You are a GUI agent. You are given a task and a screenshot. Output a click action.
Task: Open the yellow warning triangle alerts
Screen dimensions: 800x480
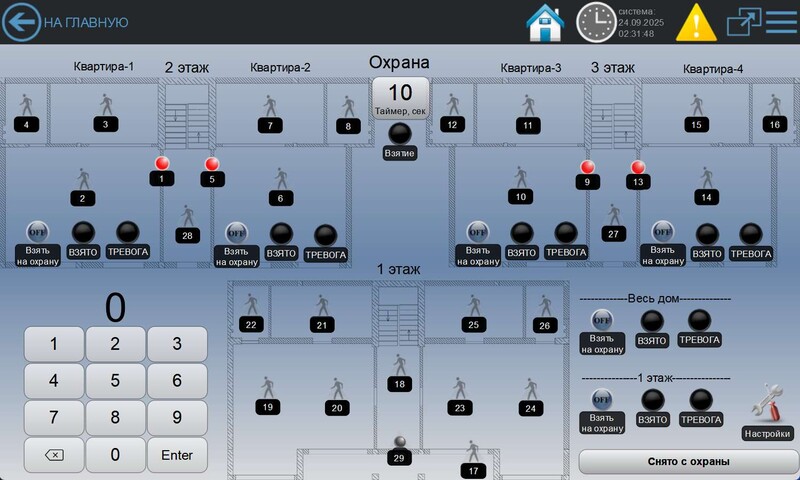pyautogui.click(x=696, y=22)
